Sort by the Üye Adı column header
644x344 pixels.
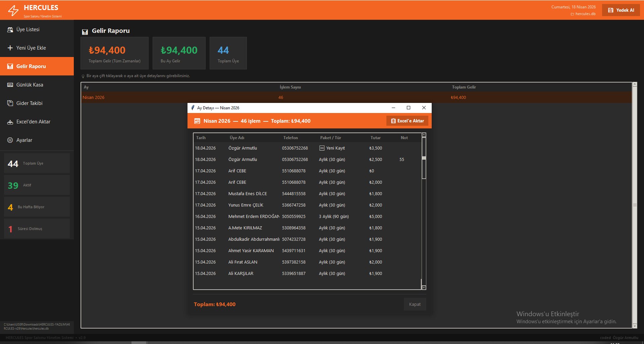237,138
